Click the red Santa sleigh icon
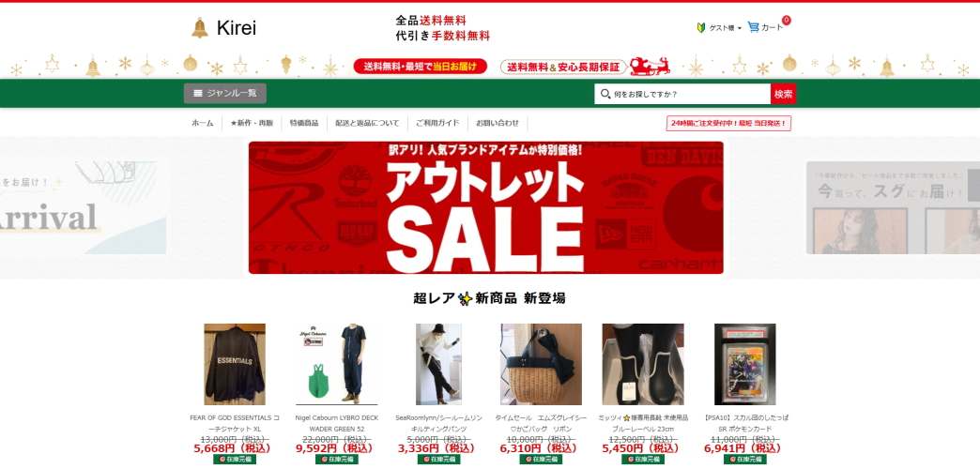 650,66
